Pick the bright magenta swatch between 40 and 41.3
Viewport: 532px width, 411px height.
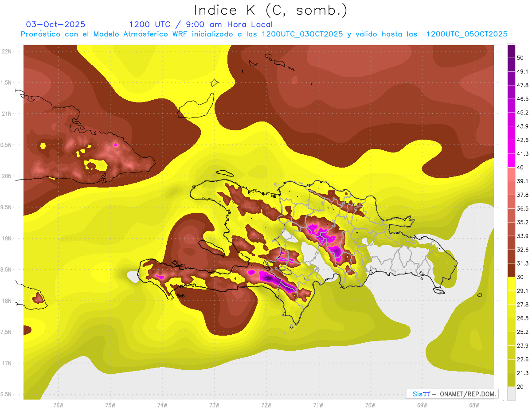[511, 160]
